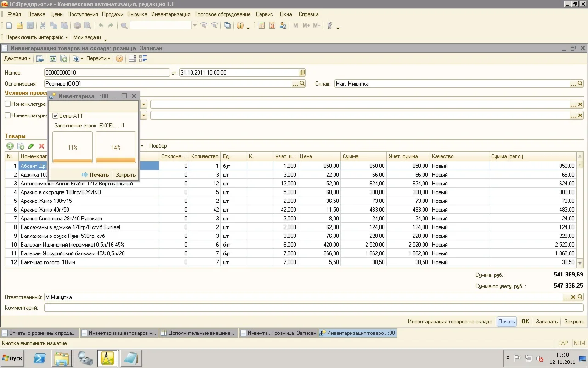Edit current row with the pencil icon
Viewport: 588px width, 368px height.
[x=31, y=146]
